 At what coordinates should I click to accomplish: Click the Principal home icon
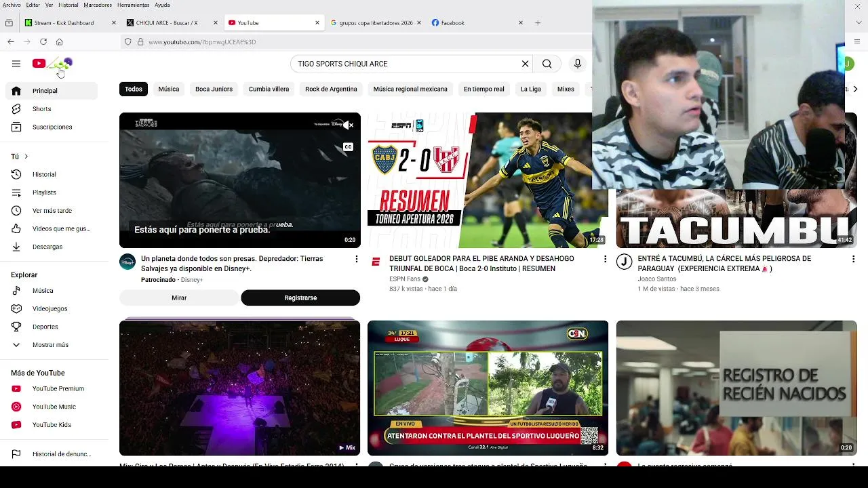[x=16, y=91]
